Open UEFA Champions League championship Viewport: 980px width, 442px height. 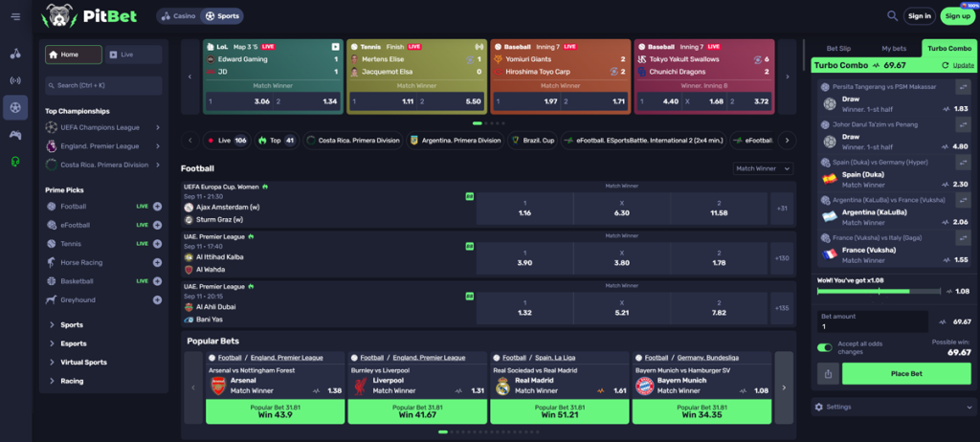103,127
